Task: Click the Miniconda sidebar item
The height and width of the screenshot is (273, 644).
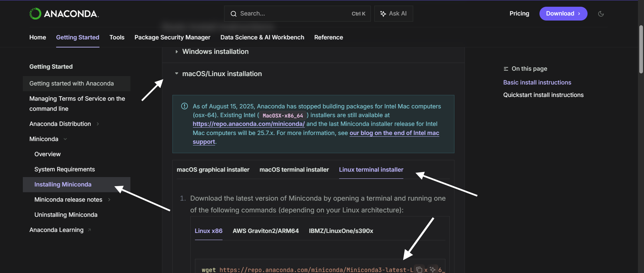Action: [44, 139]
